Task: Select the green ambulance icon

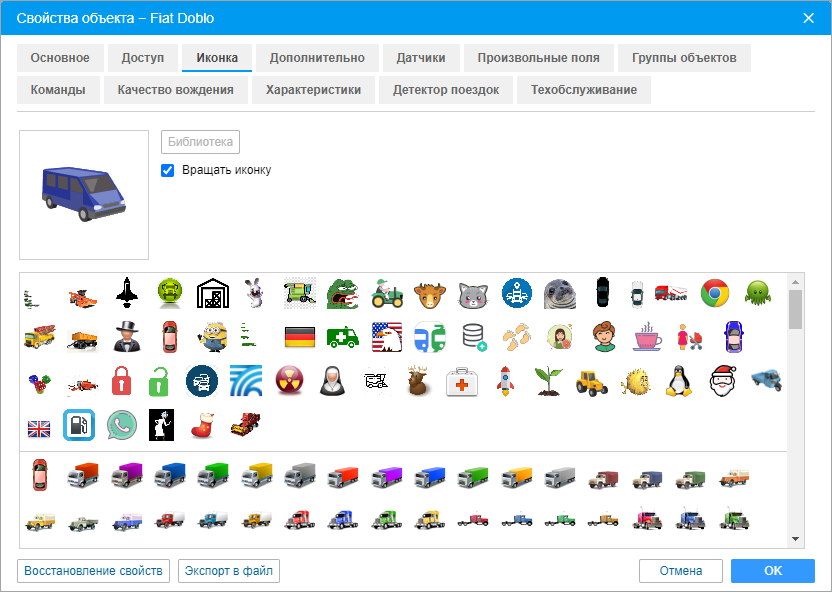Action: 343,337
